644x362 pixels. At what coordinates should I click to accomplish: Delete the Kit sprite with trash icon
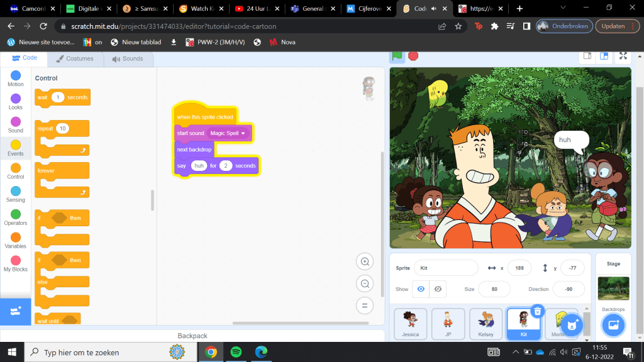pyautogui.click(x=537, y=310)
